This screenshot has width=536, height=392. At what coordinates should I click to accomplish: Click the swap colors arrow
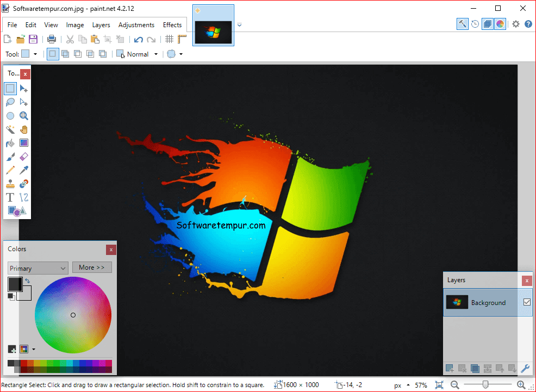pyautogui.click(x=28, y=281)
